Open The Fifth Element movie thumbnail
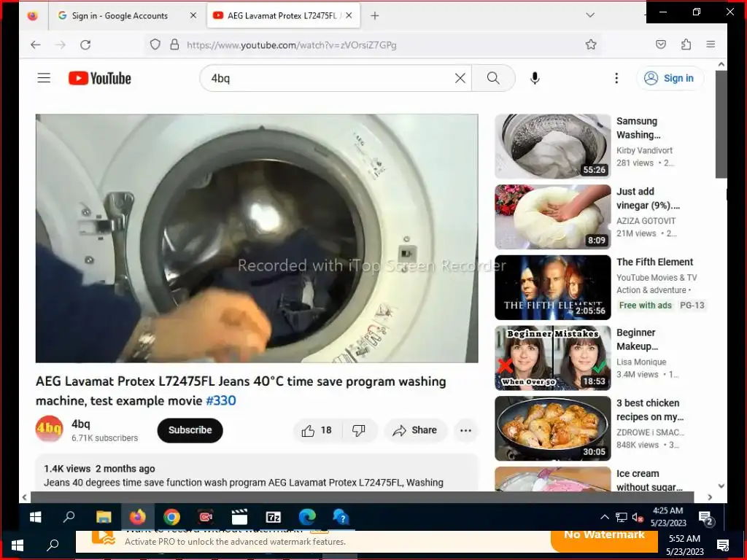 (x=553, y=287)
